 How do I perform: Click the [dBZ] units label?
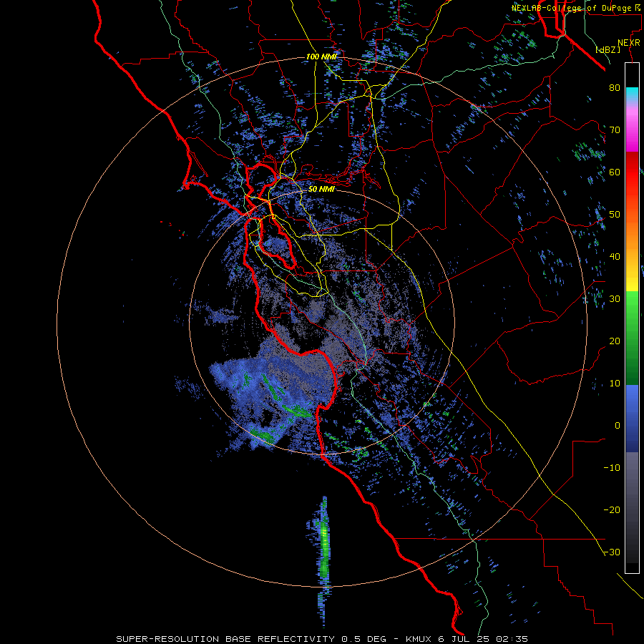tap(608, 50)
